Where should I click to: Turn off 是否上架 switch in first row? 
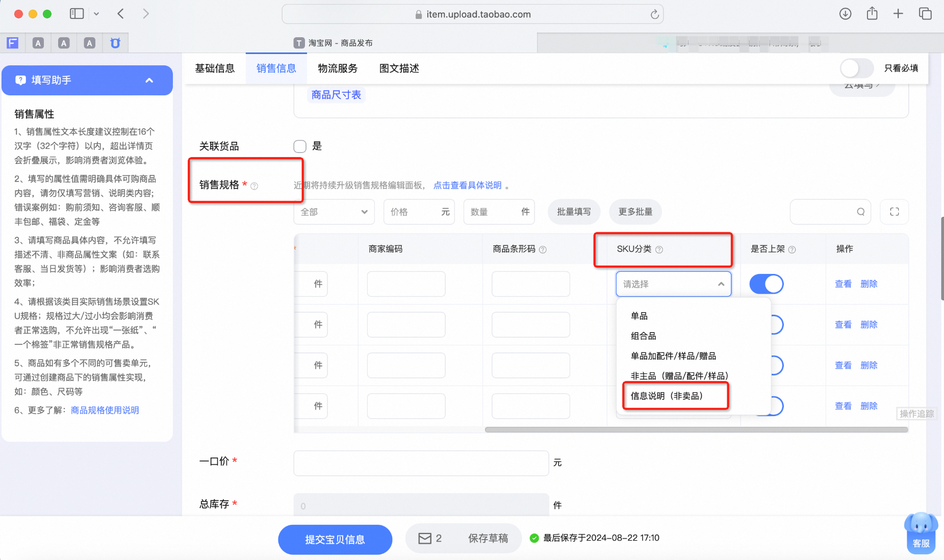[766, 284]
